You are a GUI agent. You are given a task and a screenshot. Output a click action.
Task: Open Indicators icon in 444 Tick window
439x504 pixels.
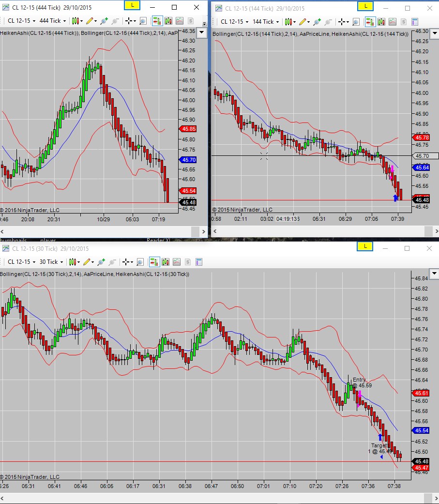180,21
